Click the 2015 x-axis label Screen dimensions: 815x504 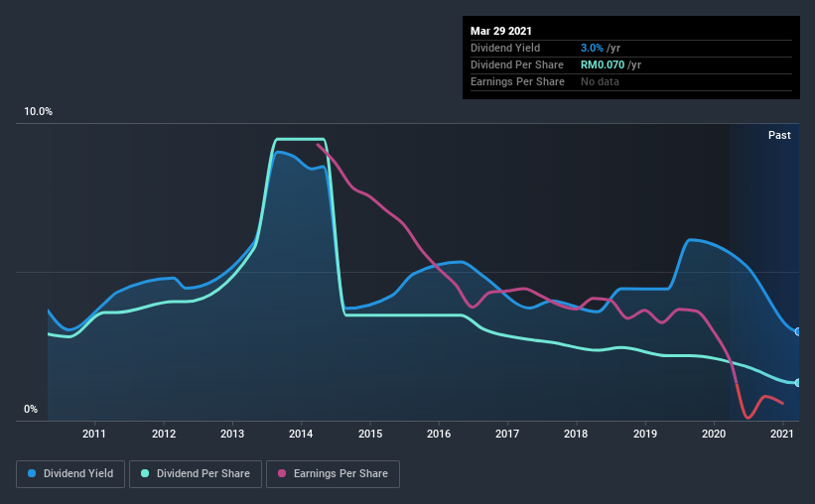coord(370,434)
